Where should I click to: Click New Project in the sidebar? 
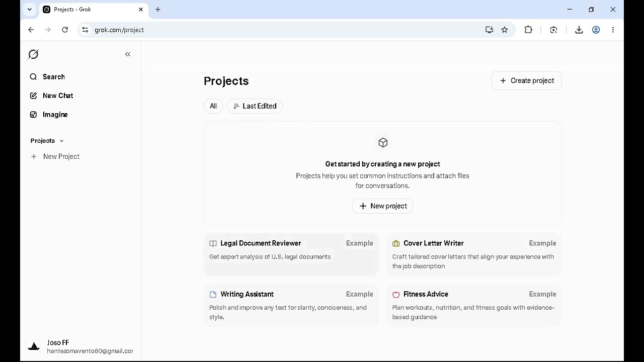tap(55, 156)
